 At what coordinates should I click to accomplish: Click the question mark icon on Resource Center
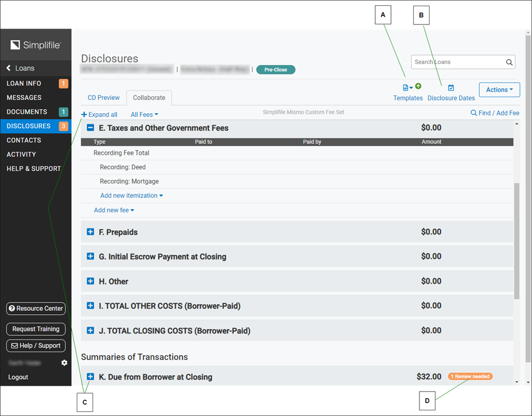coord(12,309)
